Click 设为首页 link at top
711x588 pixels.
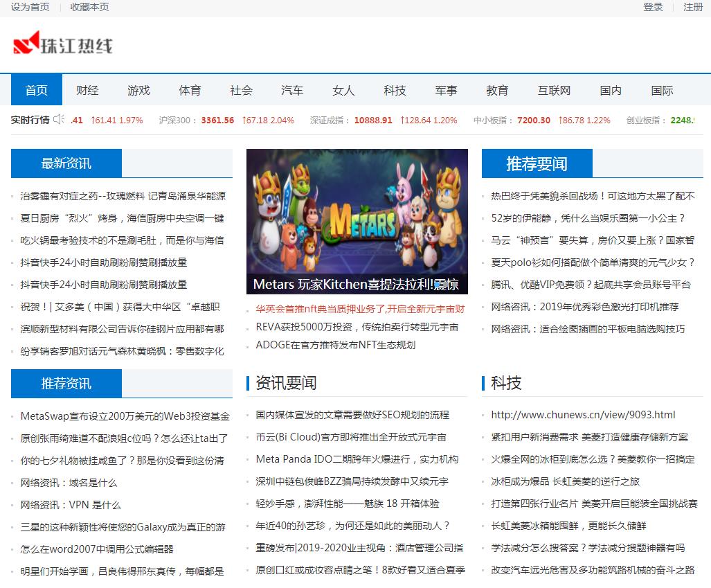point(30,7)
